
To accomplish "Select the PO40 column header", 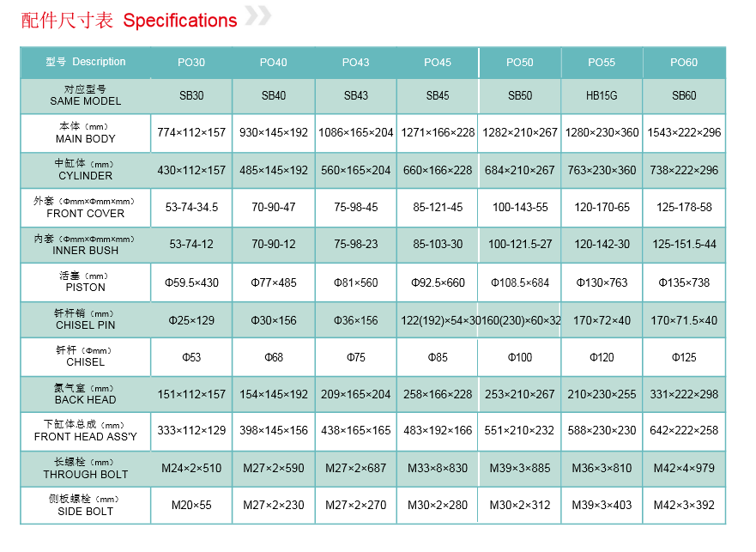I will coord(274,63).
